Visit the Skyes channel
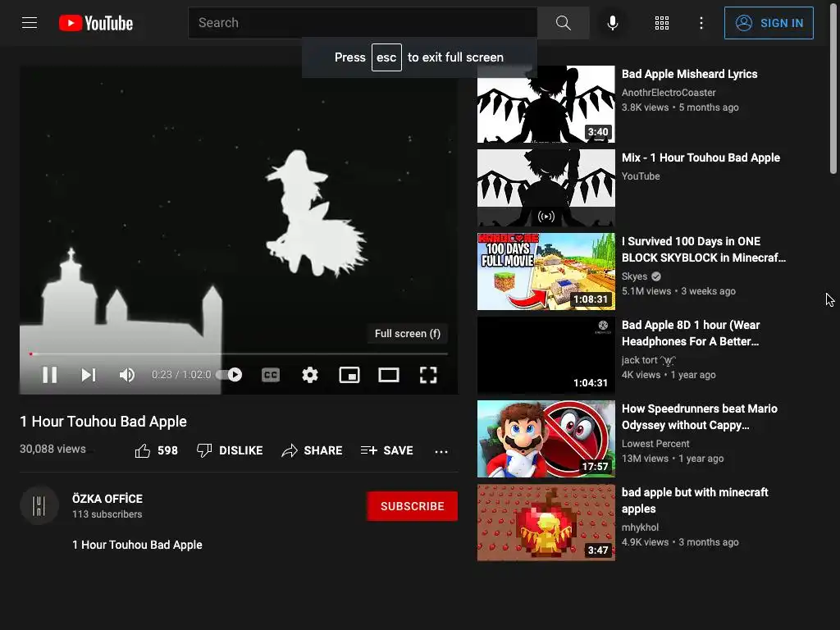This screenshot has width=840, height=630. click(x=635, y=276)
